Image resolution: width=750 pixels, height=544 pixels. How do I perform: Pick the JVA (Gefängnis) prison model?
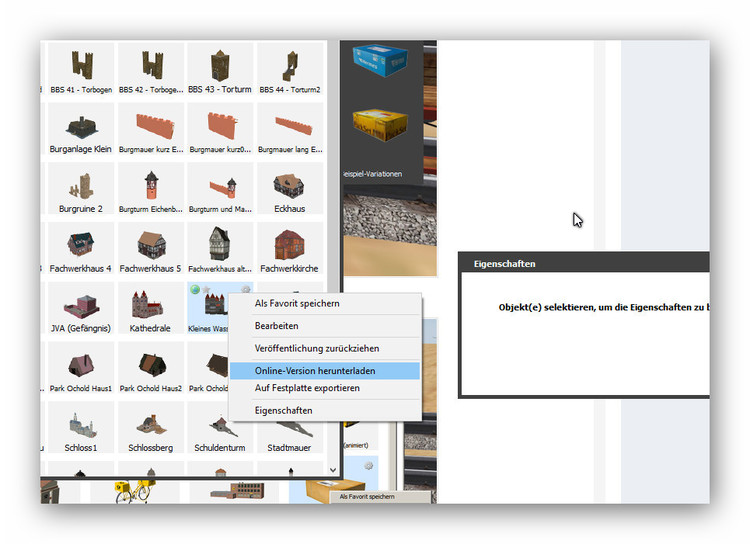click(x=81, y=309)
